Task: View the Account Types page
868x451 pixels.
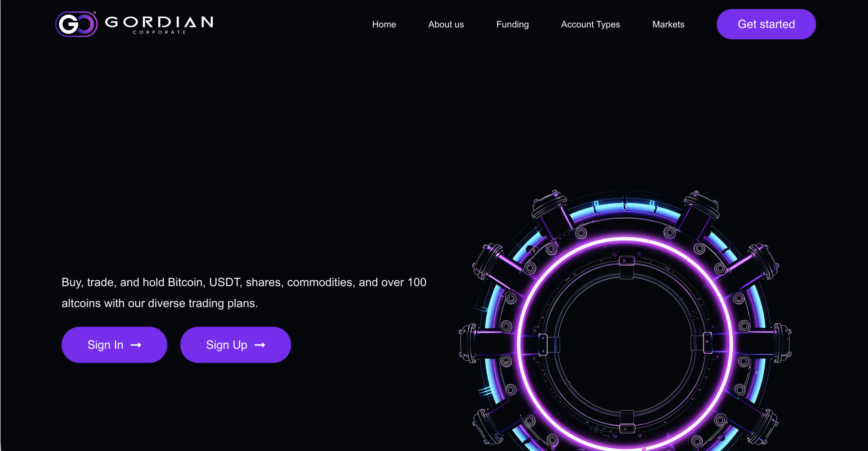Action: pos(590,24)
